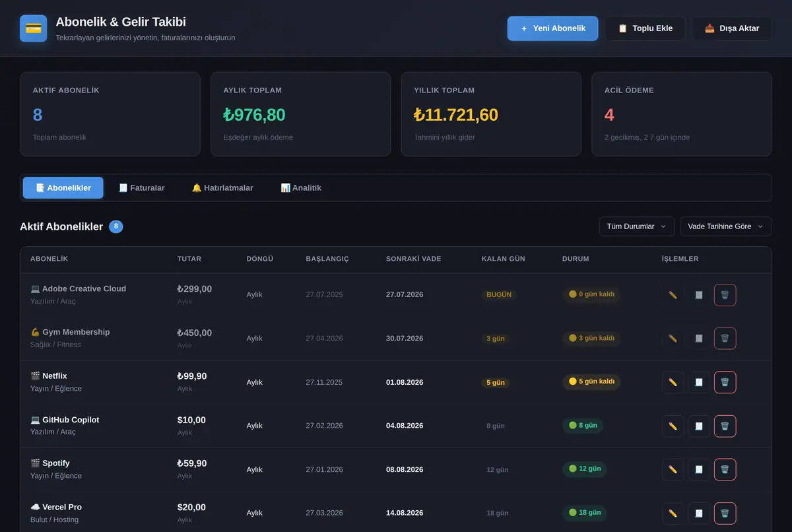Open the Hatırlatmalar tab
This screenshot has width=792, height=532.
[x=222, y=187]
